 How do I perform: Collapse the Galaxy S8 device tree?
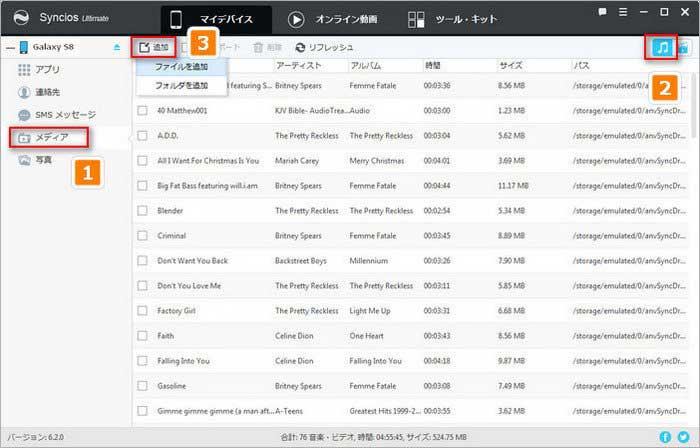pyautogui.click(x=10, y=48)
